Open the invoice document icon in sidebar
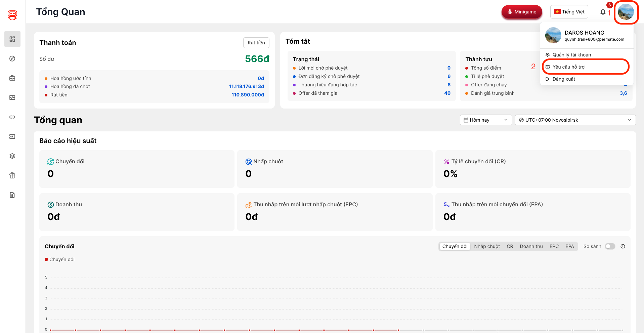644x333 pixels. tap(12, 195)
